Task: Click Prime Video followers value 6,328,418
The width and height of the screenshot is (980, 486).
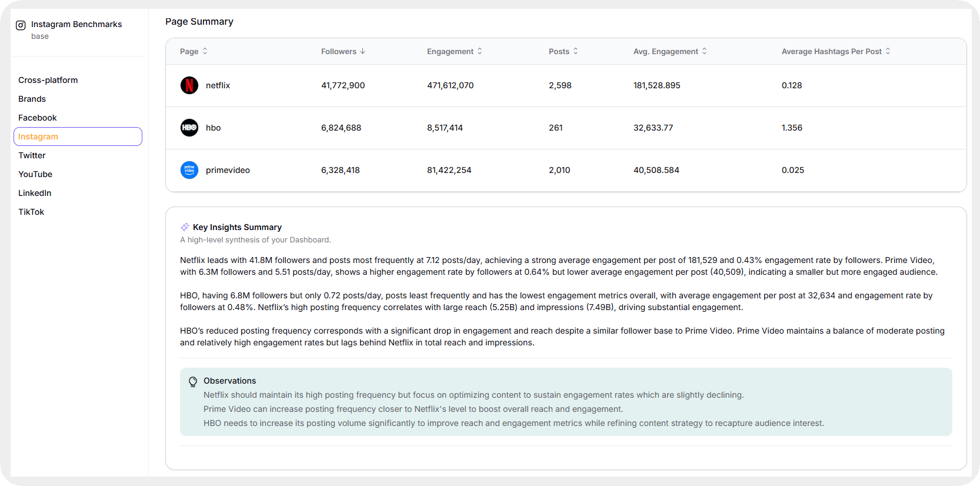Action: [x=341, y=170]
